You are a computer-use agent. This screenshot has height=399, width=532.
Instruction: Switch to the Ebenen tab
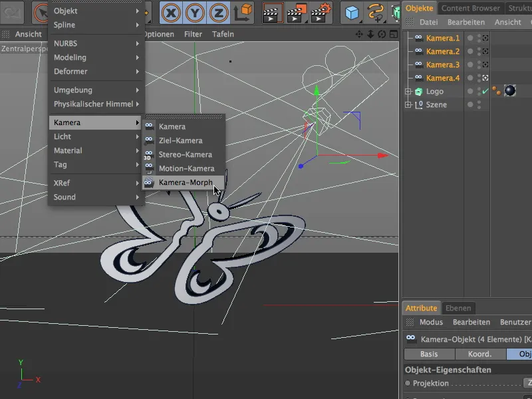(458, 308)
